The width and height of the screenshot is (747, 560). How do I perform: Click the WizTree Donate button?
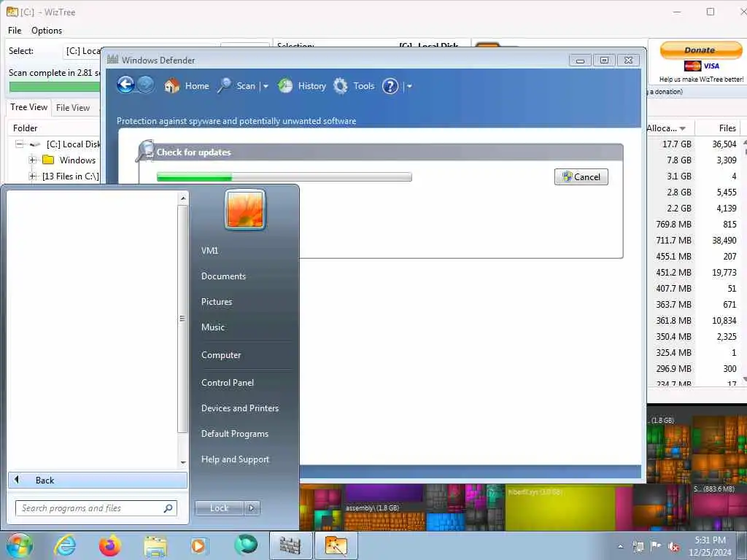[x=701, y=50]
